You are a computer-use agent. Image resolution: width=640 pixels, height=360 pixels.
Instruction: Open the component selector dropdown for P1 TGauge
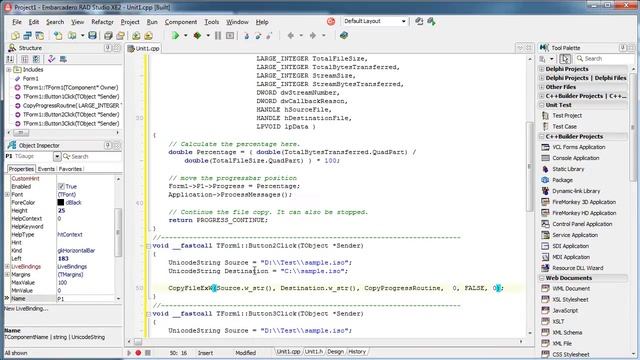pyautogui.click(x=57, y=156)
